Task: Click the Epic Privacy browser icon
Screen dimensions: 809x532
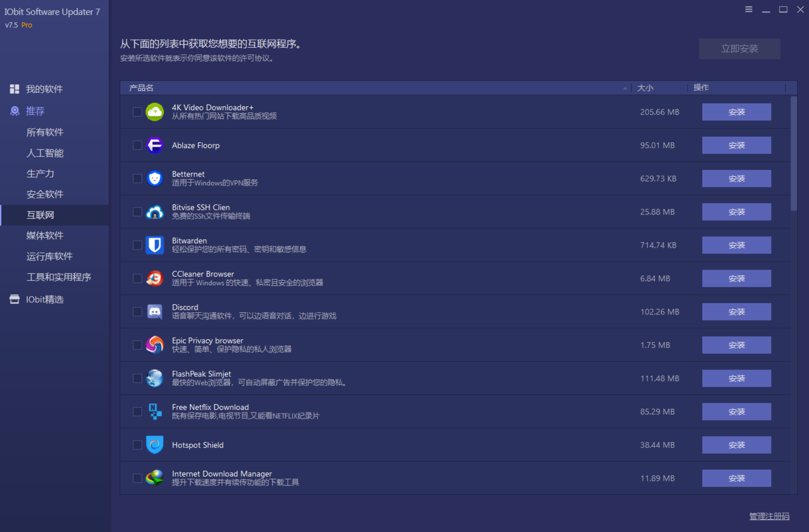Action: click(155, 345)
